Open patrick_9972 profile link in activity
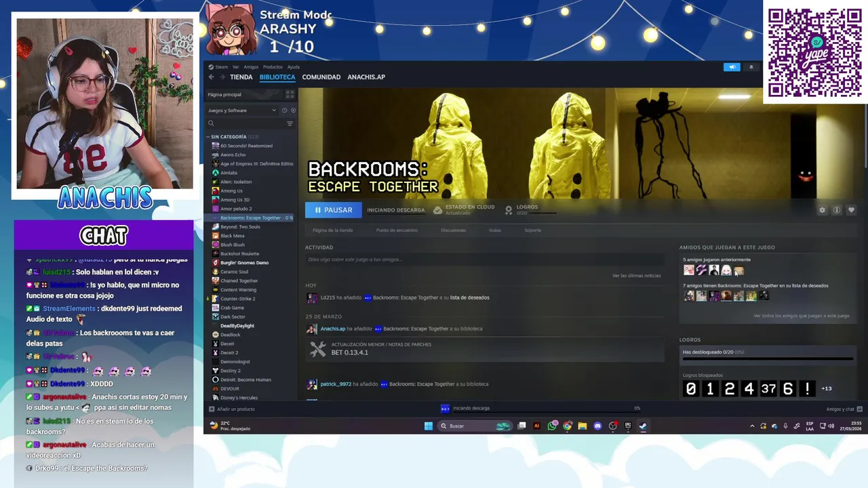 [336, 384]
